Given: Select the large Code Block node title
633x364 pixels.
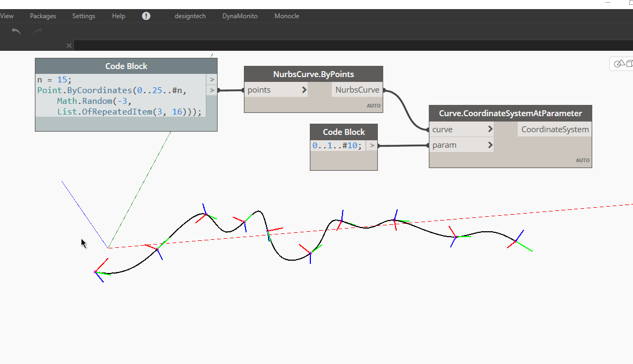Looking at the screenshot, I should tap(126, 66).
